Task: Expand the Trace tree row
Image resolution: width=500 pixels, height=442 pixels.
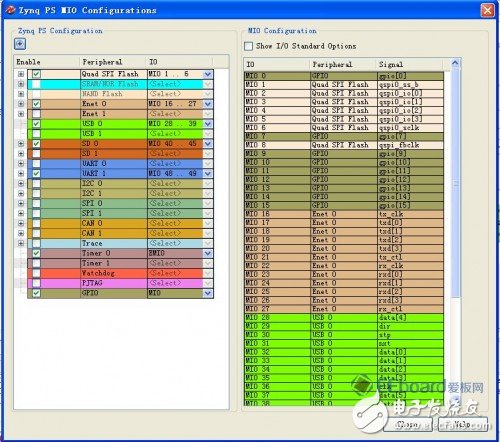Action: pos(21,243)
